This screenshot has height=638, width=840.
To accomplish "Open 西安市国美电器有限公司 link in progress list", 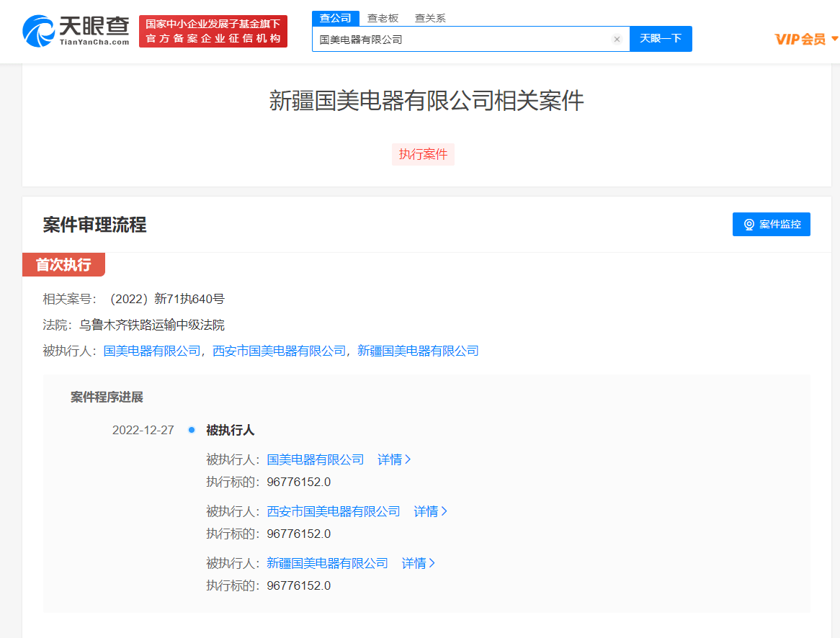I will (334, 511).
